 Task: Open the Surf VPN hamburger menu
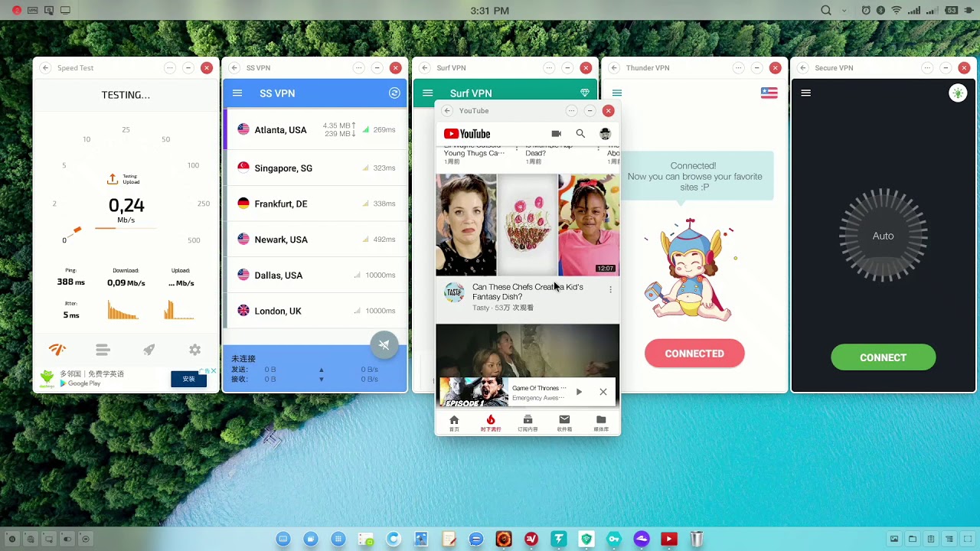tap(427, 93)
